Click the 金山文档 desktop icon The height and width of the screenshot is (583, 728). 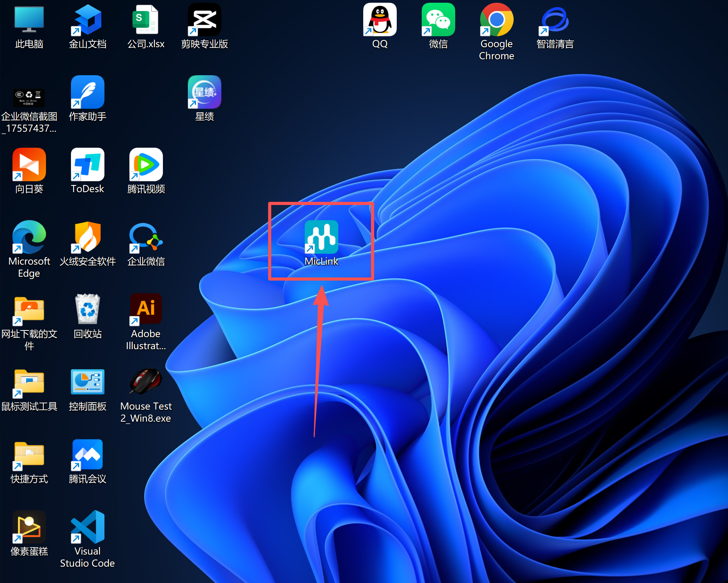pos(87,20)
